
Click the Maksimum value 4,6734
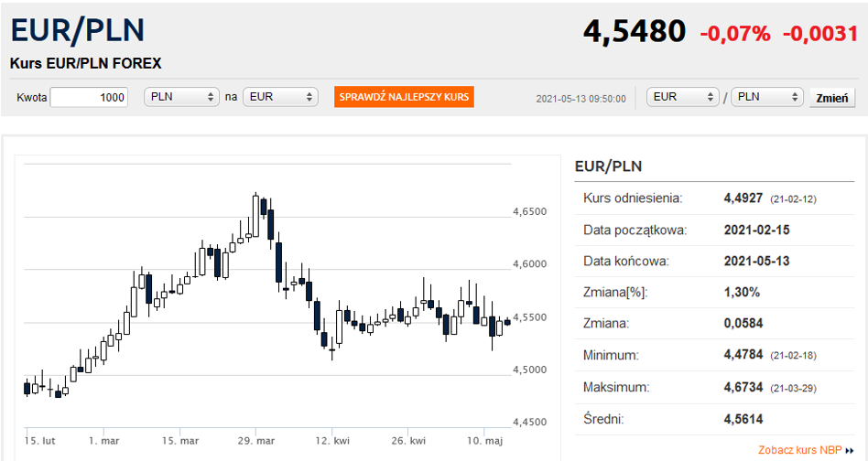tap(743, 387)
